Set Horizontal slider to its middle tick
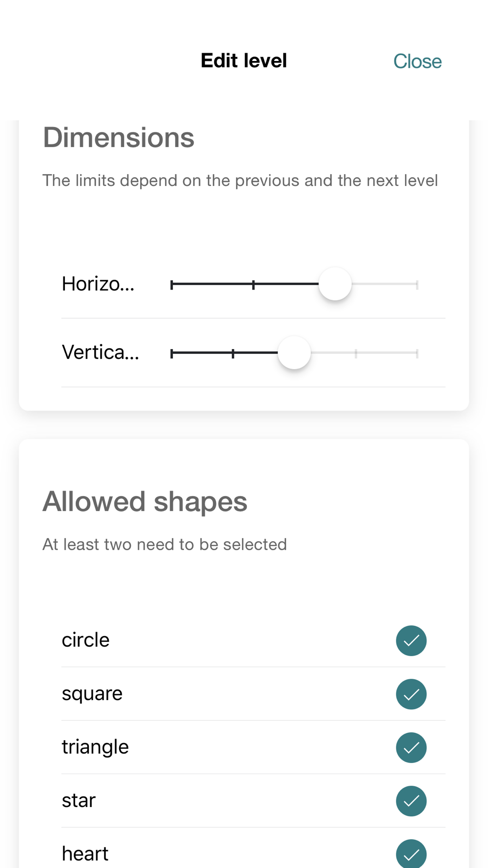Viewport: 488px width, 868px height. click(x=253, y=285)
